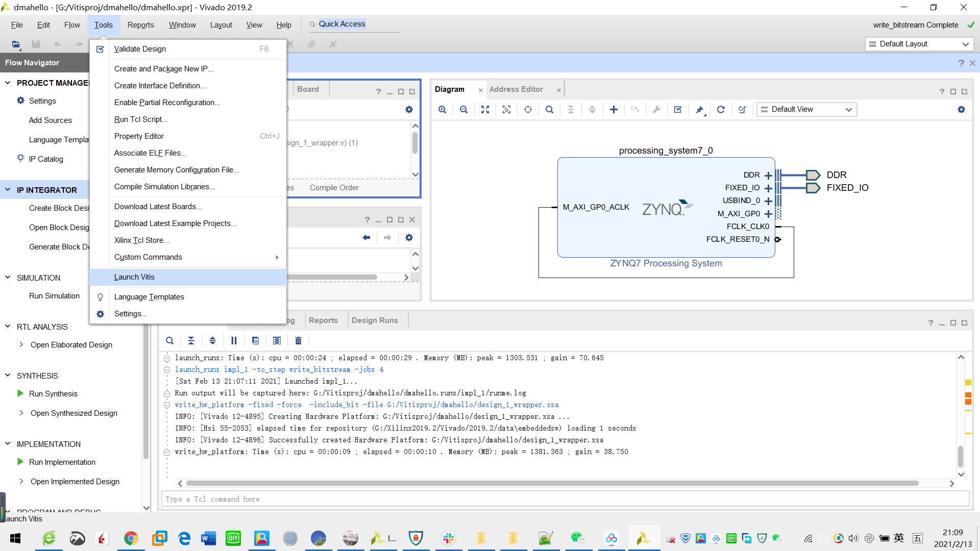This screenshot has width=980, height=551.
Task: Add IP using the plus icon
Action: (x=614, y=109)
